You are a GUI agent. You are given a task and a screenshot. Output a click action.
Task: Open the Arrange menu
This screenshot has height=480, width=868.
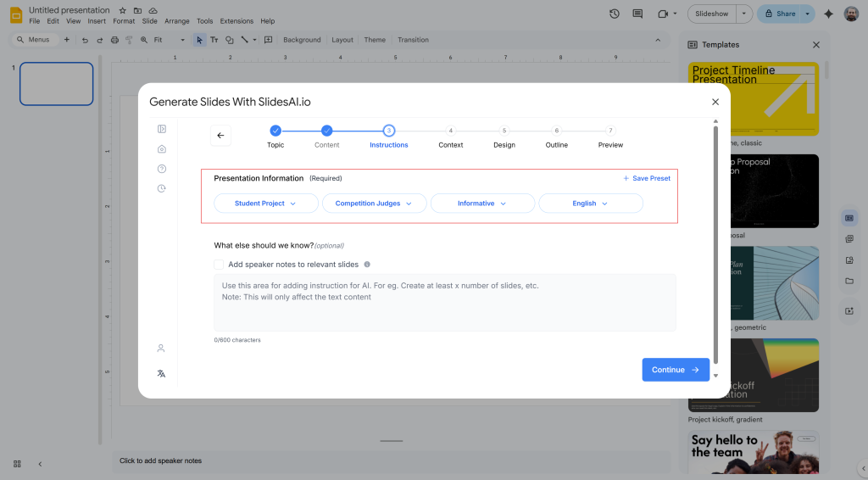pyautogui.click(x=177, y=21)
